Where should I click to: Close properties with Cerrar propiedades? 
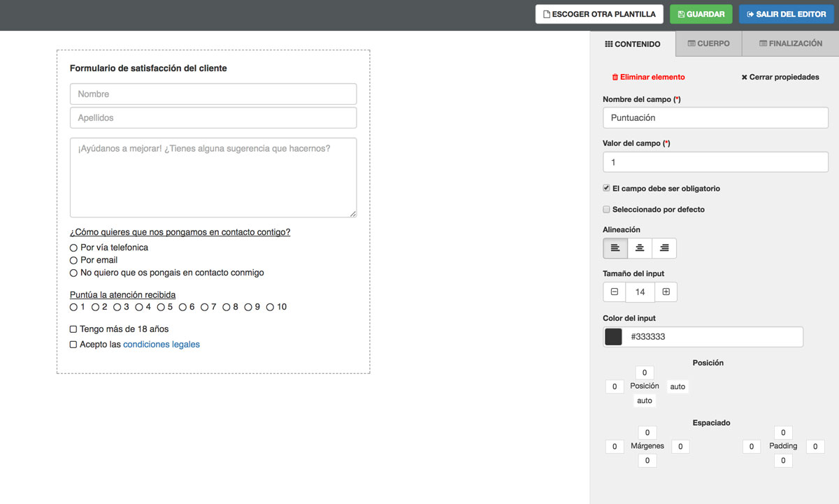click(x=780, y=77)
